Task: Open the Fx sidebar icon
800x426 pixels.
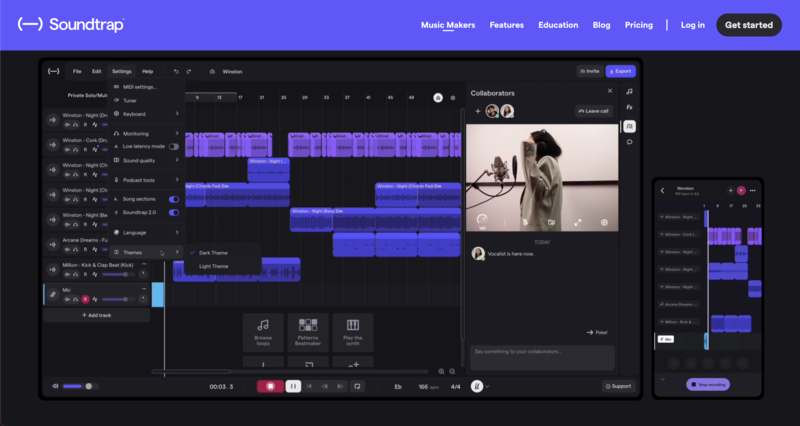Action: pyautogui.click(x=630, y=107)
